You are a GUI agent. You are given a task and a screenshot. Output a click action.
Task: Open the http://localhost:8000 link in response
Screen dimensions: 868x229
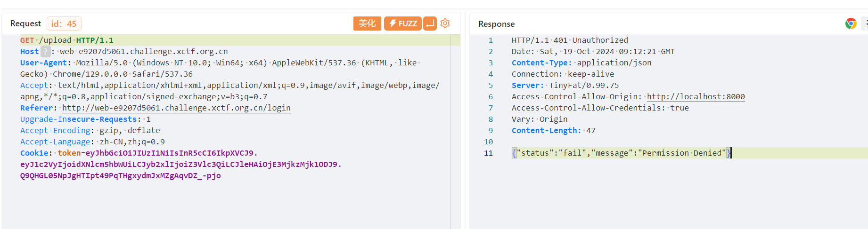point(696,96)
